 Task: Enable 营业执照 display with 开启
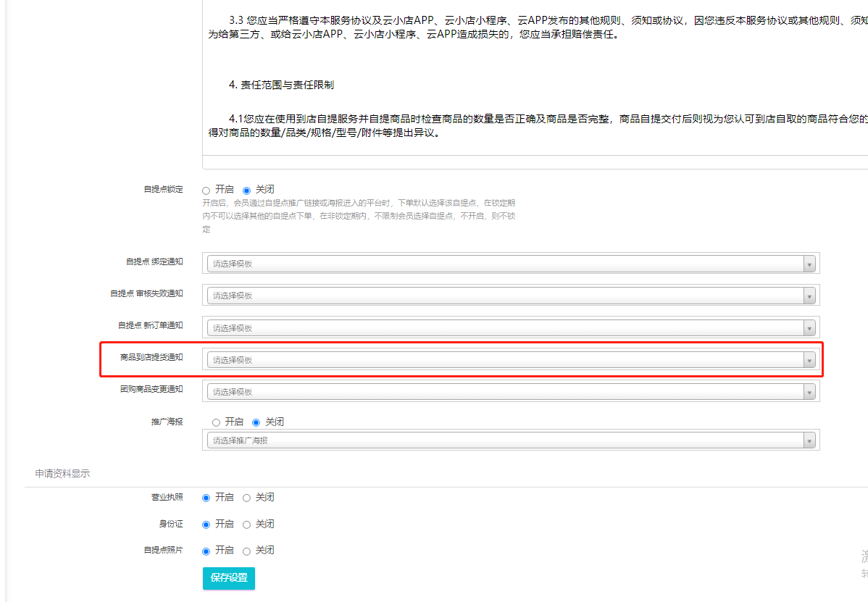coord(206,498)
